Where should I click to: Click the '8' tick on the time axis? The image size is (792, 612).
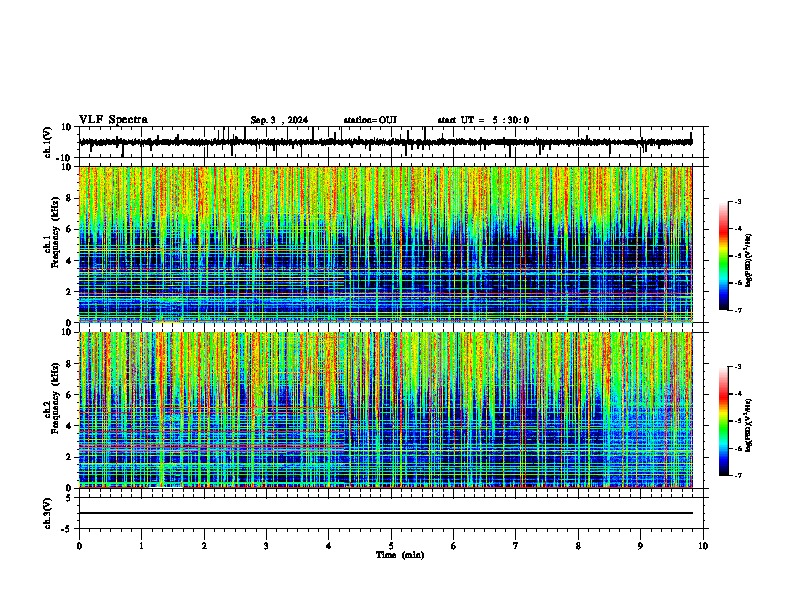tap(578, 546)
